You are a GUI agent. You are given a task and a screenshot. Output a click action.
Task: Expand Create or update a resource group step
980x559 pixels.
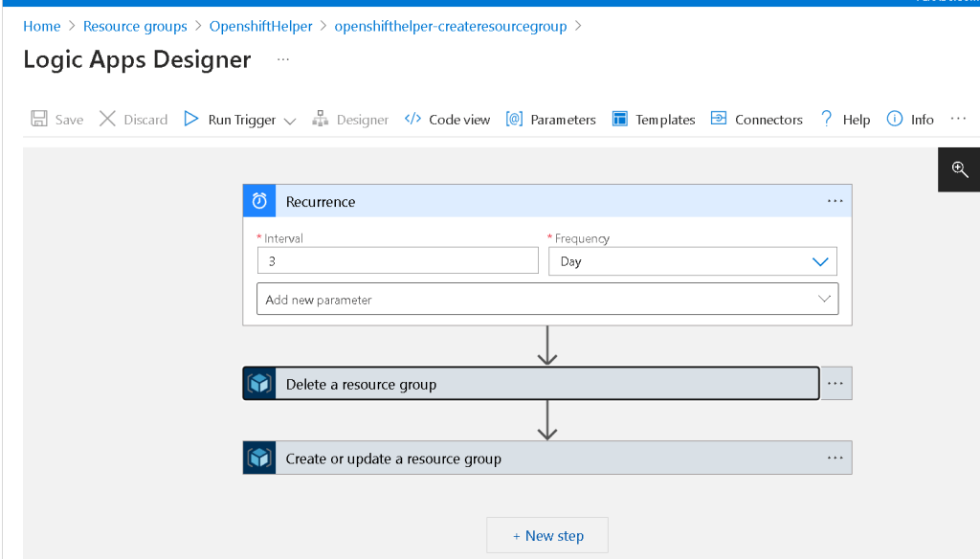tap(547, 458)
